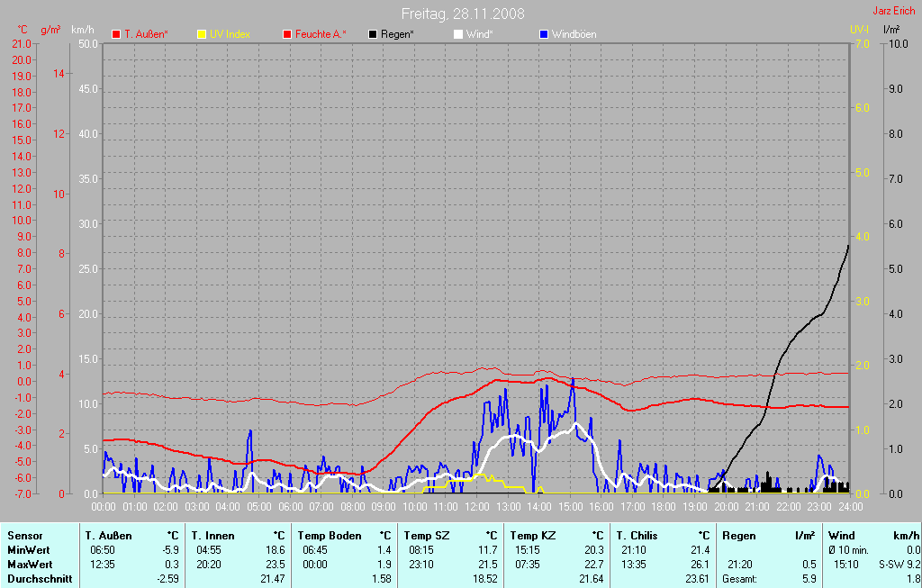Click the chart title 'Freitag, 28.11.2008'
Viewport: 922px width, 588px height.
(463, 14)
